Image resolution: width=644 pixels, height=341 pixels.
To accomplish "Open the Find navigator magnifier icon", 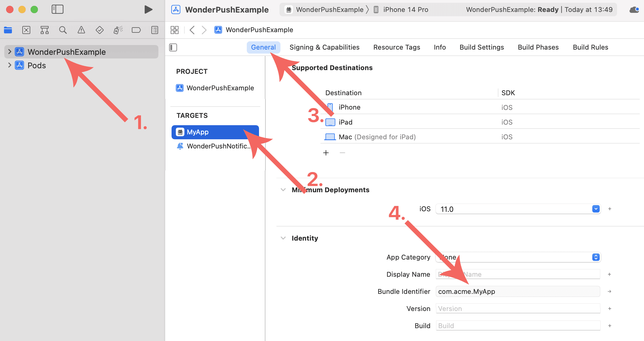I will click(63, 30).
